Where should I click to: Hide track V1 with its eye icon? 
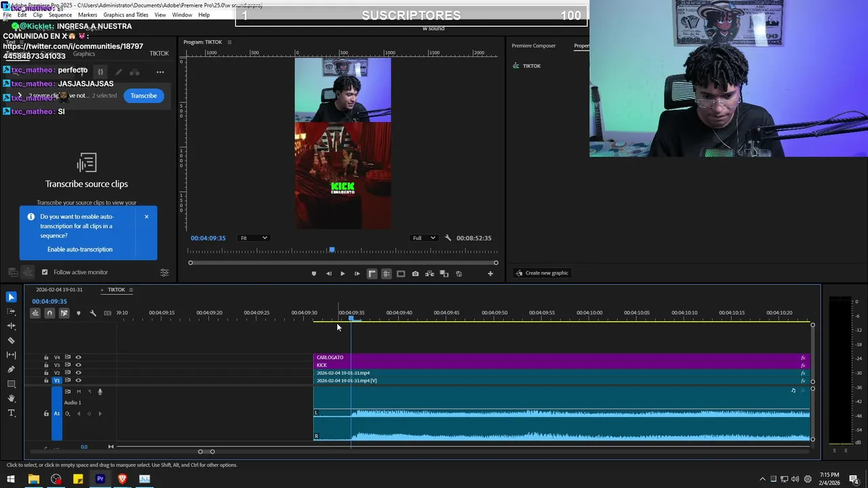(78, 380)
